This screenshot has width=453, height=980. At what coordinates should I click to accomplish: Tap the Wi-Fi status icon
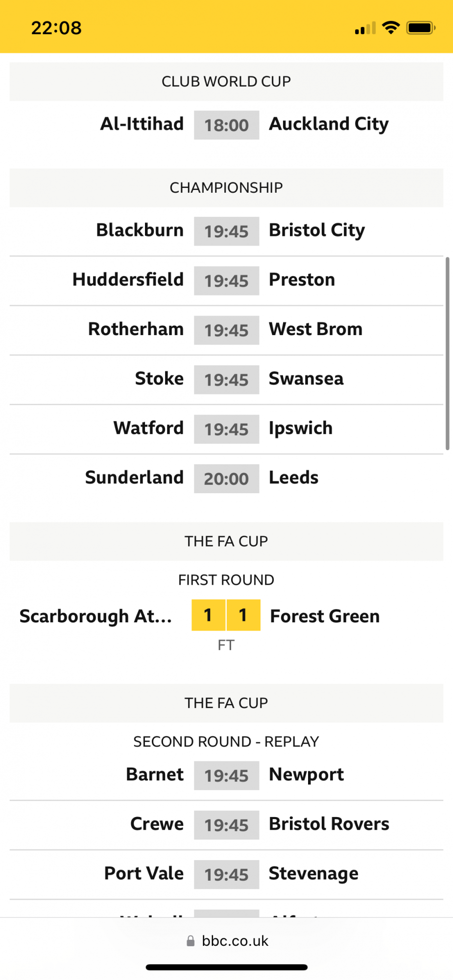click(x=391, y=28)
